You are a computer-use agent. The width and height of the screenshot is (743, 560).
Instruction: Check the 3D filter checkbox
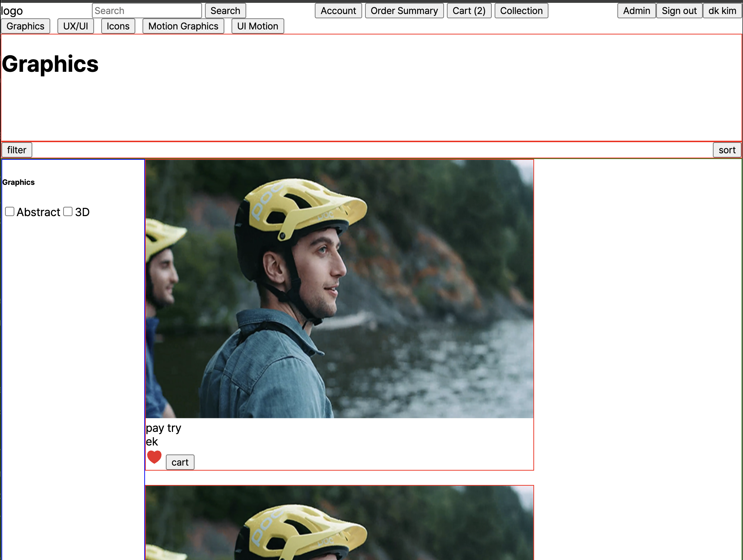(x=68, y=212)
